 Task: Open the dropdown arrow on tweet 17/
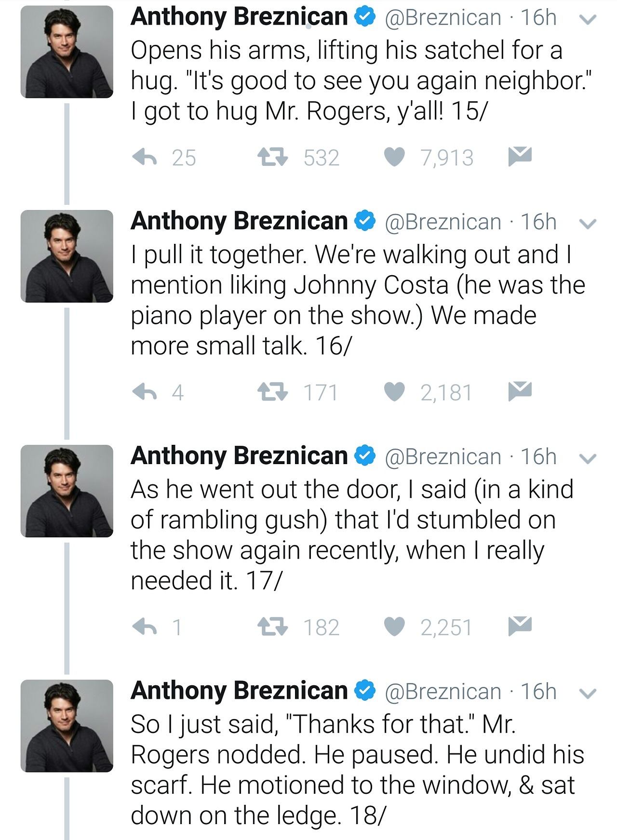(x=588, y=459)
